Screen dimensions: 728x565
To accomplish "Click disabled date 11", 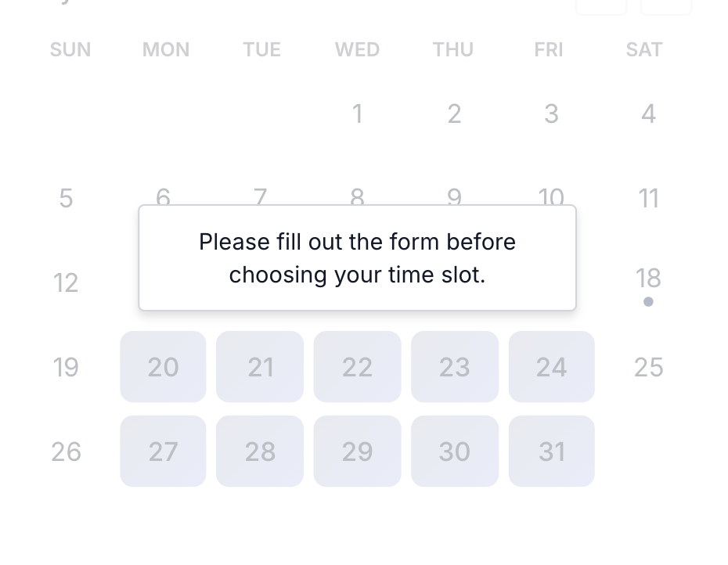I will tap(649, 198).
